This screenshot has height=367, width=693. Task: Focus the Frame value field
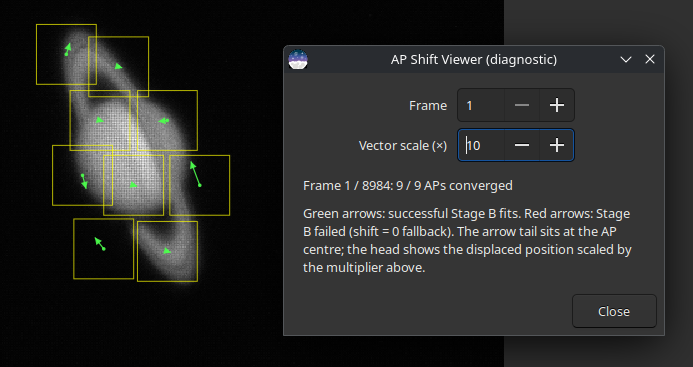coord(481,105)
